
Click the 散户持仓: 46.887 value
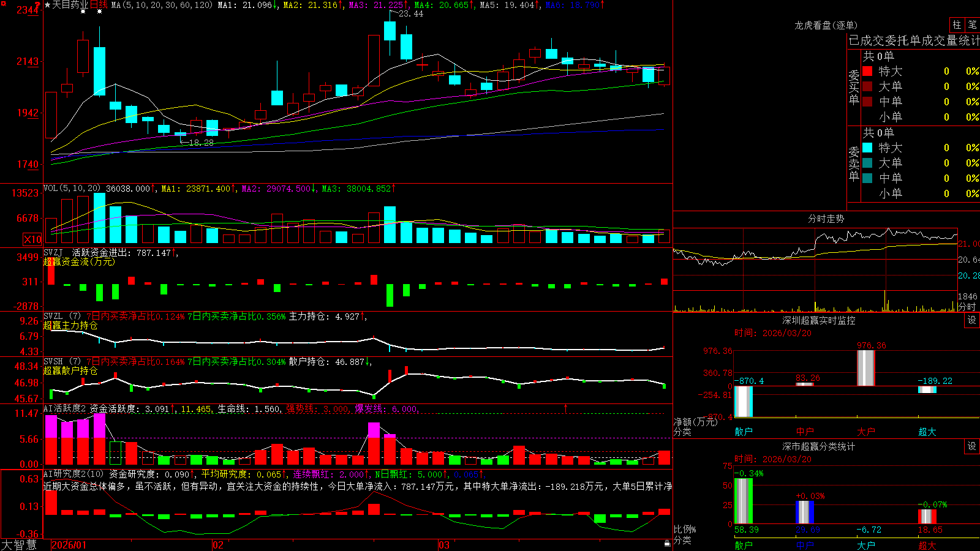point(326,362)
